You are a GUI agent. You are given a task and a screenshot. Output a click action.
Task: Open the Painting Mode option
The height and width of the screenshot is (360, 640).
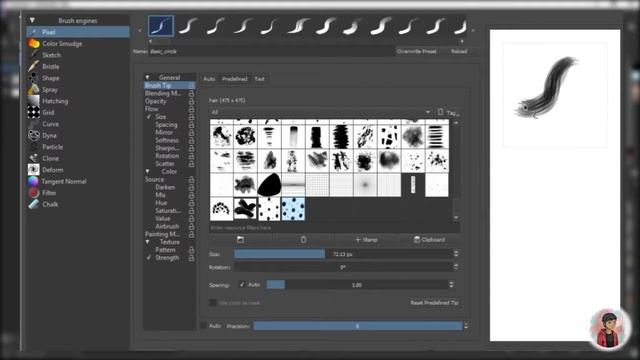162,234
